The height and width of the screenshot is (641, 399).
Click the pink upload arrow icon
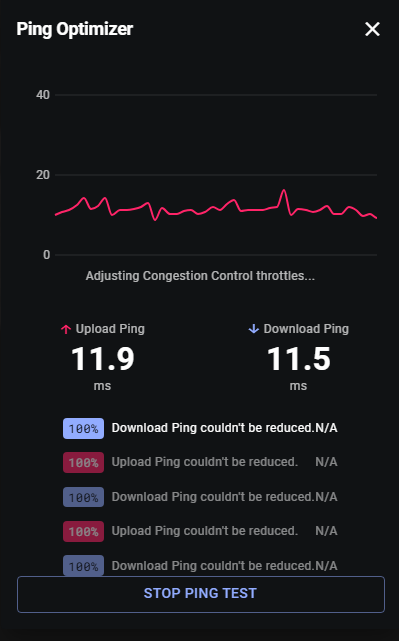click(66, 329)
